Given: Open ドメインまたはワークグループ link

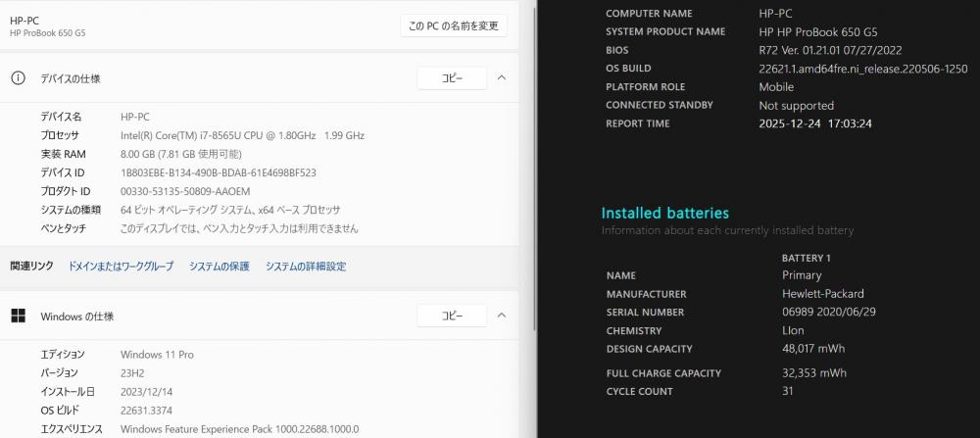Looking at the screenshot, I should point(121,267).
